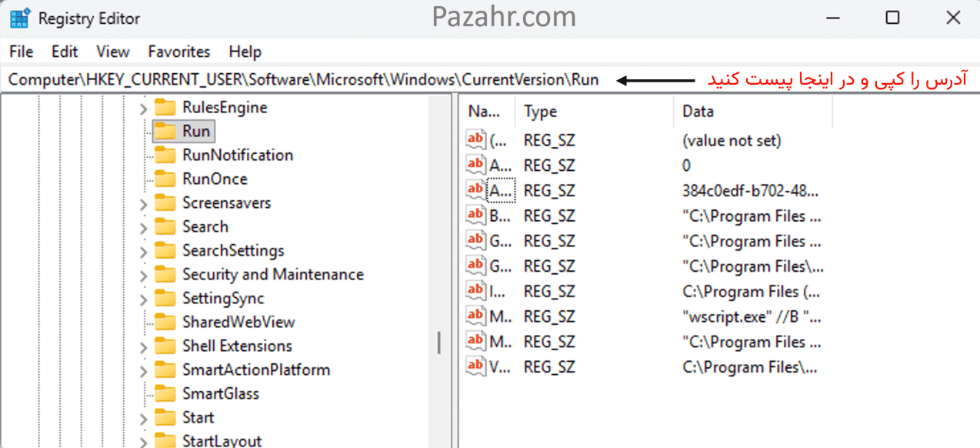Click the RunOnce folder icon

point(165,179)
